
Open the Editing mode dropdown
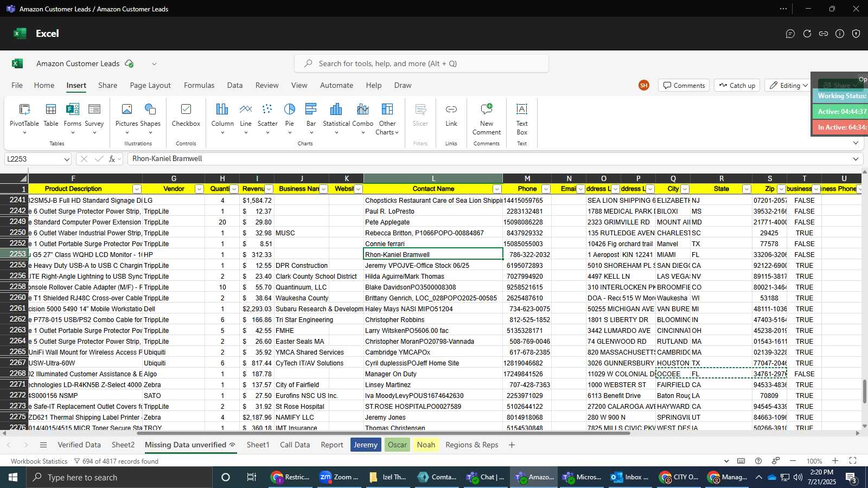tap(789, 85)
